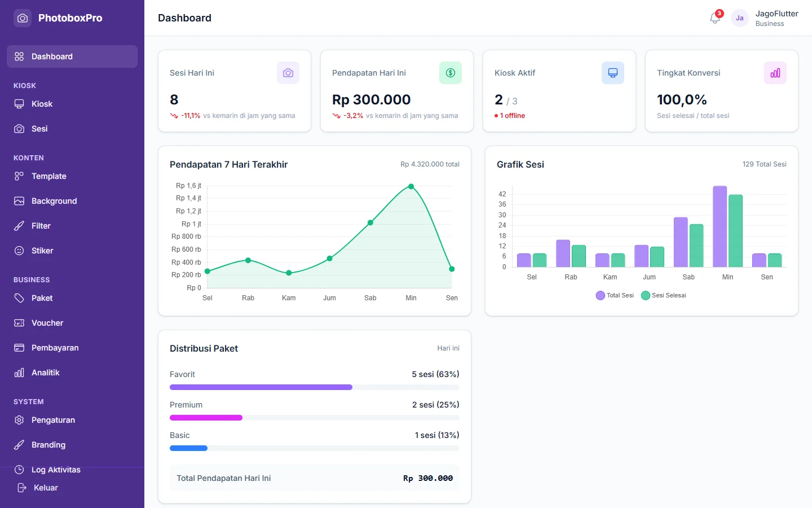Click the '5 sesi (63%)' text
Viewport: 812px width, 508px height.
click(435, 374)
